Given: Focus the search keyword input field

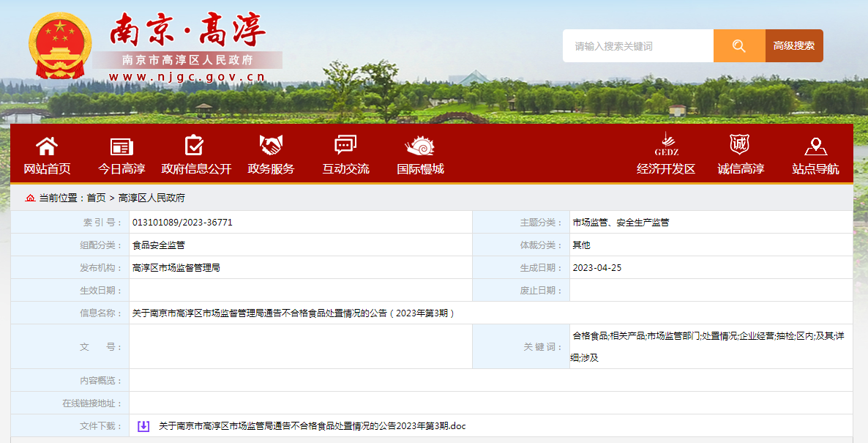Looking at the screenshot, I should (x=637, y=46).
